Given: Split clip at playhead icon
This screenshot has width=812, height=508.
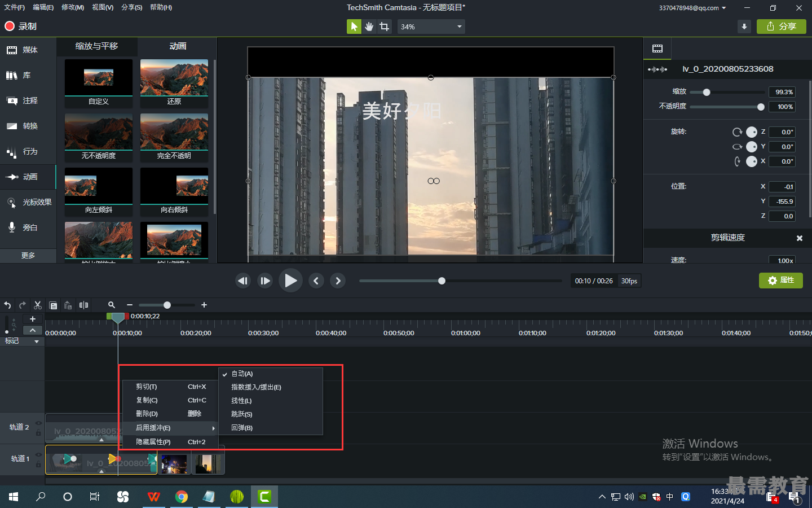Looking at the screenshot, I should pyautogui.click(x=83, y=305).
